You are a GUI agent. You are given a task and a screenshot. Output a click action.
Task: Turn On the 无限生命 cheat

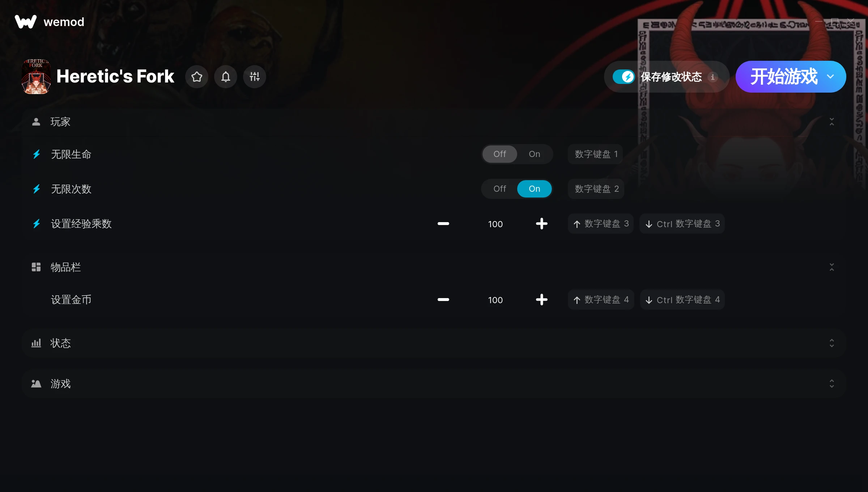(x=535, y=154)
